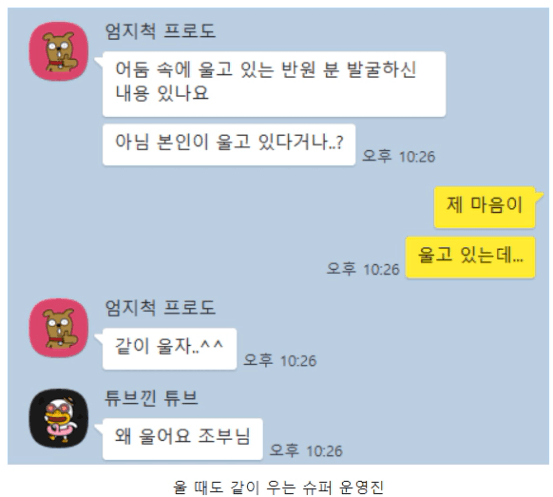
Task: Click the timestamp next to 왜 울어요 message
Action: point(306,451)
